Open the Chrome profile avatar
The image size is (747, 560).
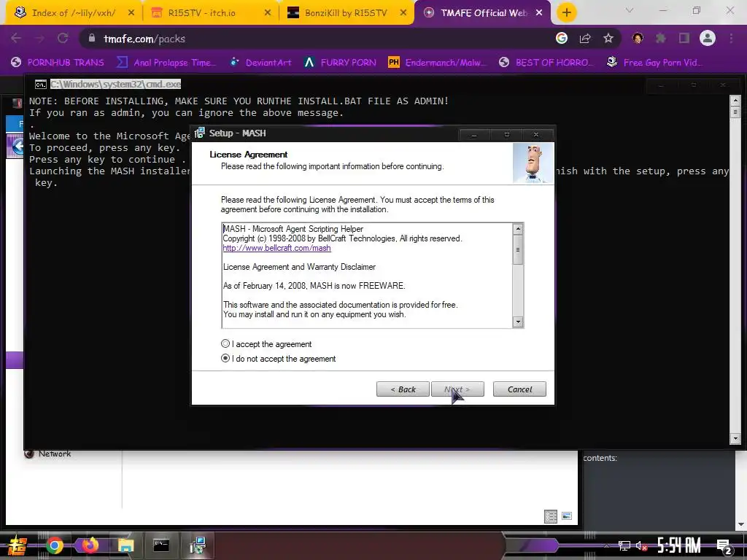(708, 38)
